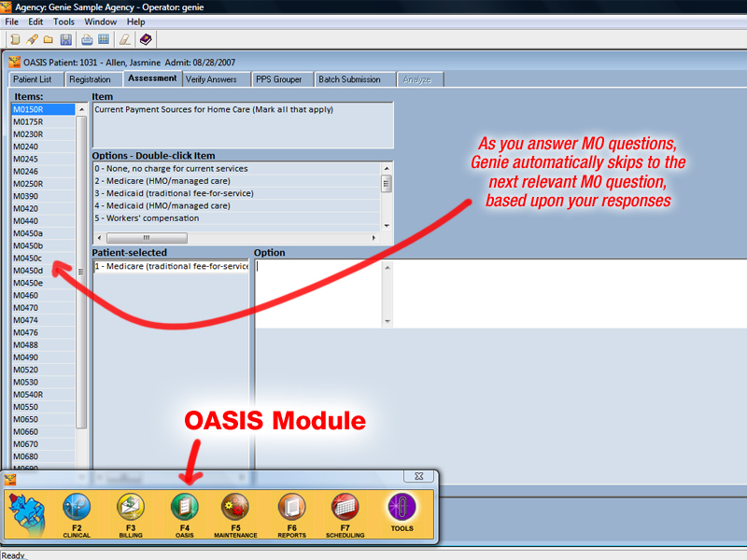The width and height of the screenshot is (747, 560).
Task: Click the blue grid table toolbar icon
Action: click(104, 39)
